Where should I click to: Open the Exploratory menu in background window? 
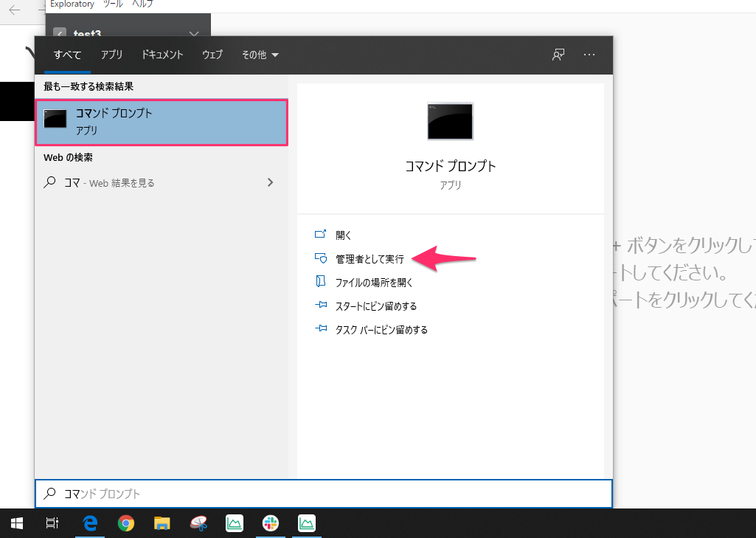point(72,4)
